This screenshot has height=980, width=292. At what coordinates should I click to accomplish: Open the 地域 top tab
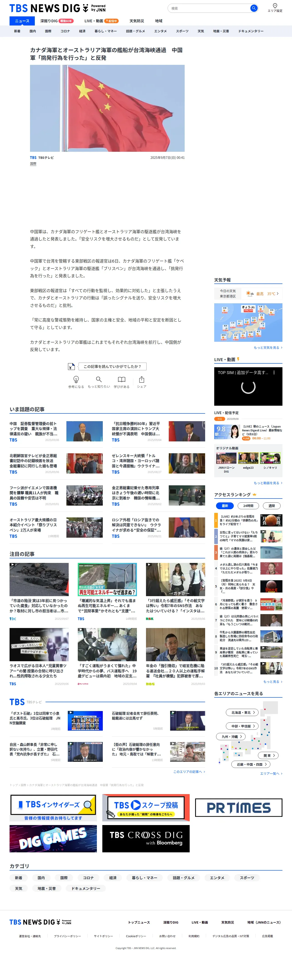pos(159,21)
